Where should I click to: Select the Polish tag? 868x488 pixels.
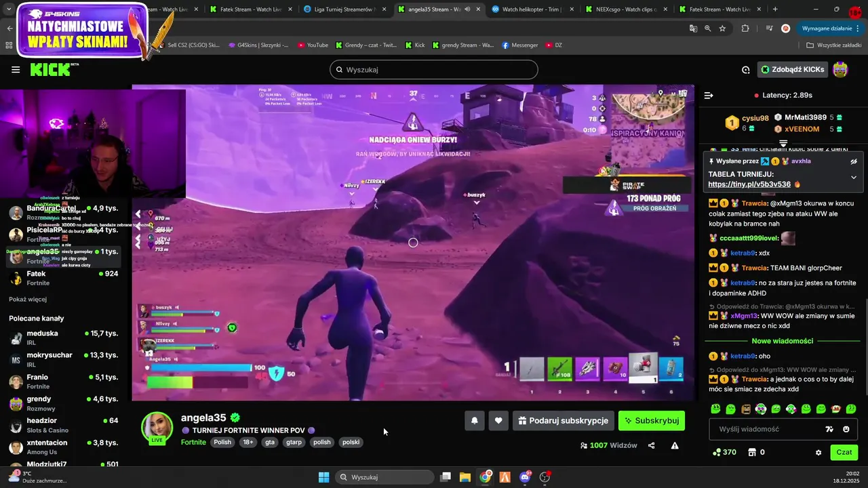pos(222,442)
